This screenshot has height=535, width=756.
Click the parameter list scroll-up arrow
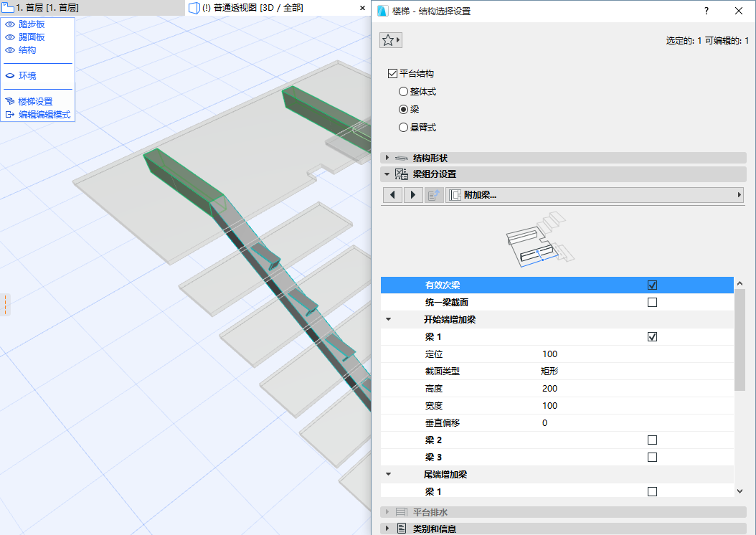tap(740, 283)
